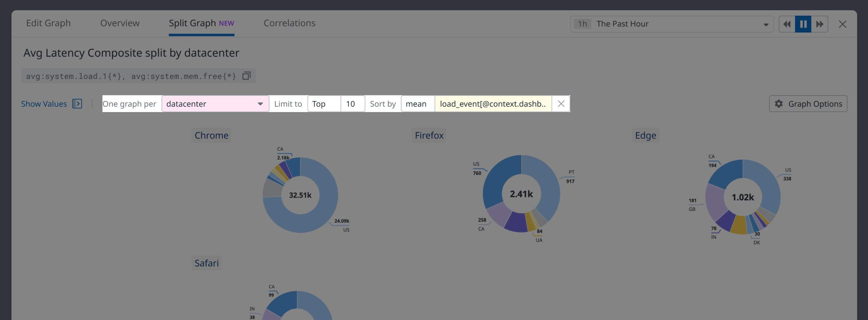The height and width of the screenshot is (320, 868).
Task: Select the Safari graph title
Action: point(207,263)
